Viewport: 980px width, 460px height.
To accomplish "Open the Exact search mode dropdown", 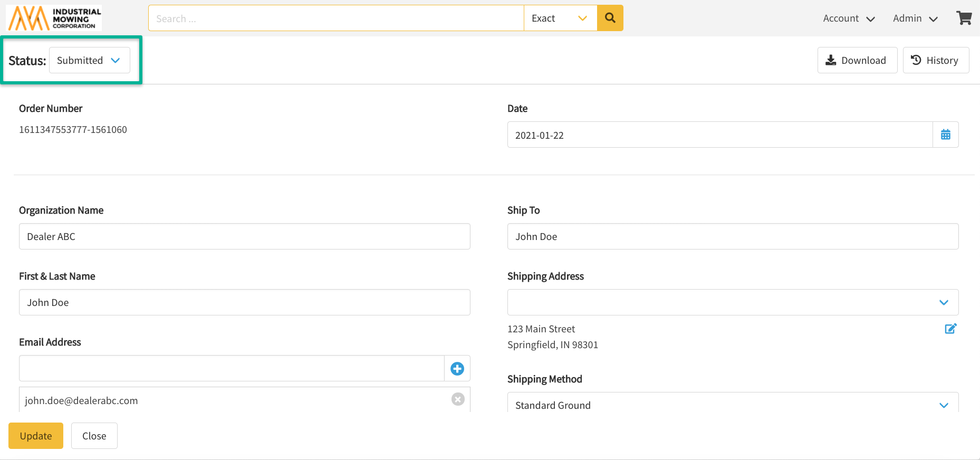I will 560,18.
